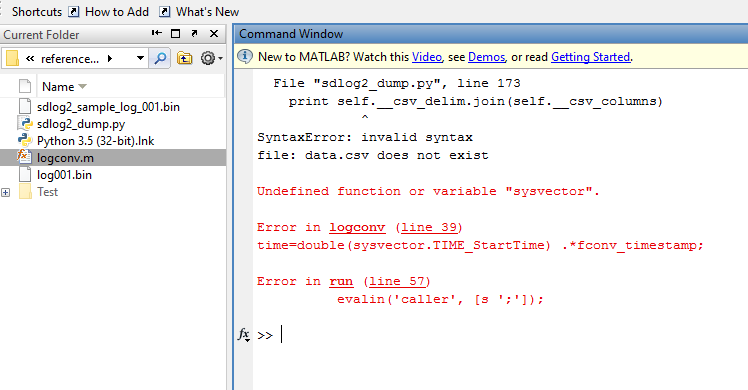
Task: Open the Getting Started link
Action: click(x=591, y=57)
